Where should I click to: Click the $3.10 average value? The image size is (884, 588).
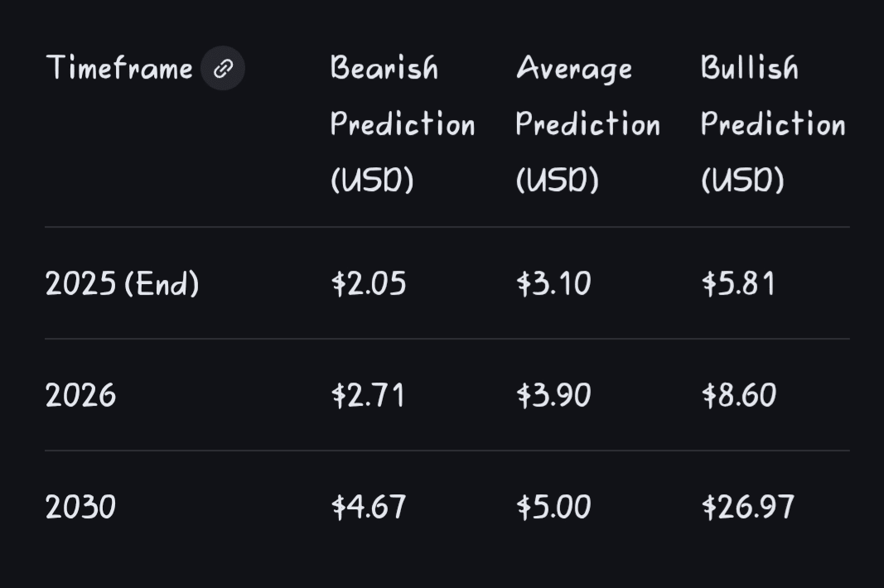point(553,284)
